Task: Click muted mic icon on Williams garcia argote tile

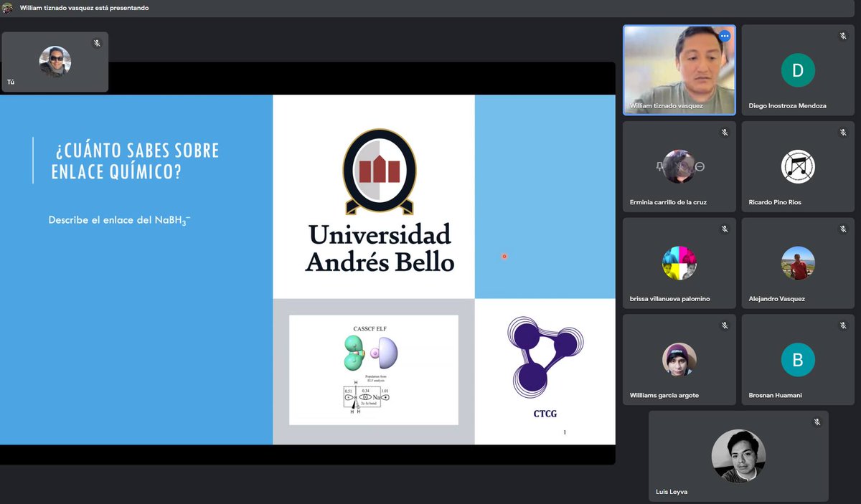Action: (x=725, y=325)
